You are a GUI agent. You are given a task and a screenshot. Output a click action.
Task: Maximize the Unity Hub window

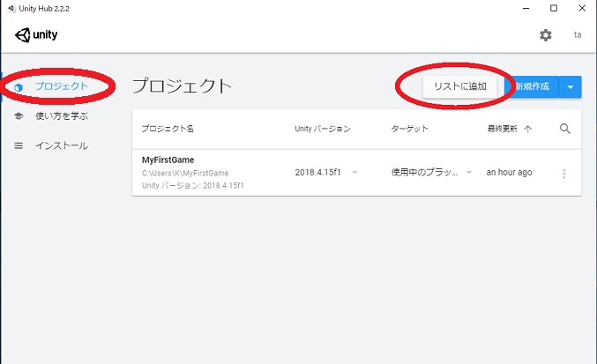click(554, 8)
